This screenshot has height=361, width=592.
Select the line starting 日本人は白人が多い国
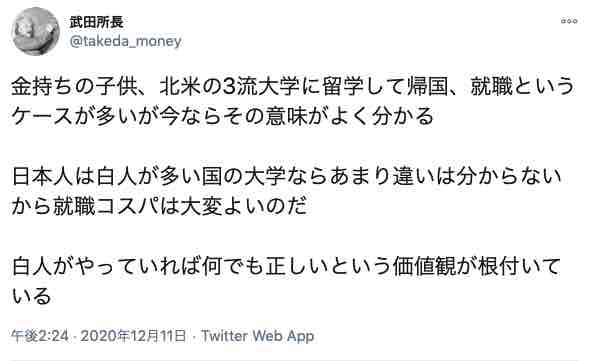click(x=287, y=177)
